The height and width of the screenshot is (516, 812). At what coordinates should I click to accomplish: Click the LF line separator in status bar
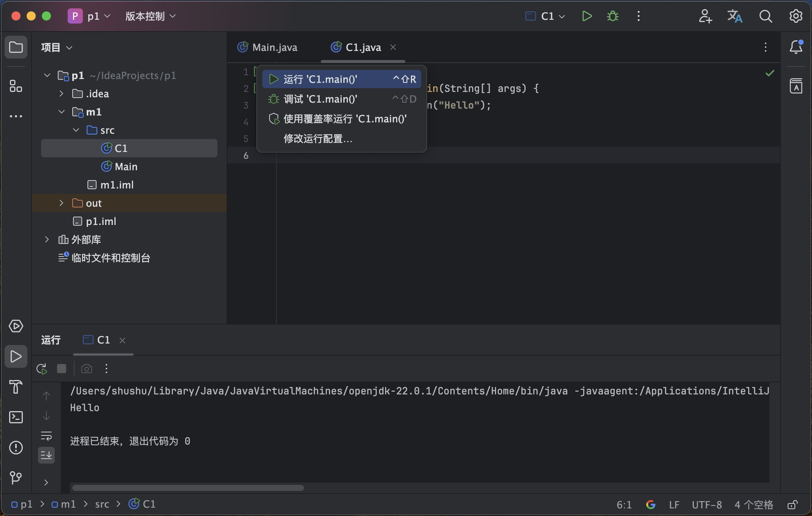click(674, 505)
